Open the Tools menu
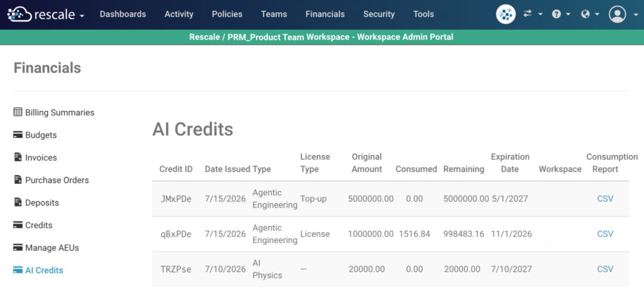644x294 pixels. [424, 14]
